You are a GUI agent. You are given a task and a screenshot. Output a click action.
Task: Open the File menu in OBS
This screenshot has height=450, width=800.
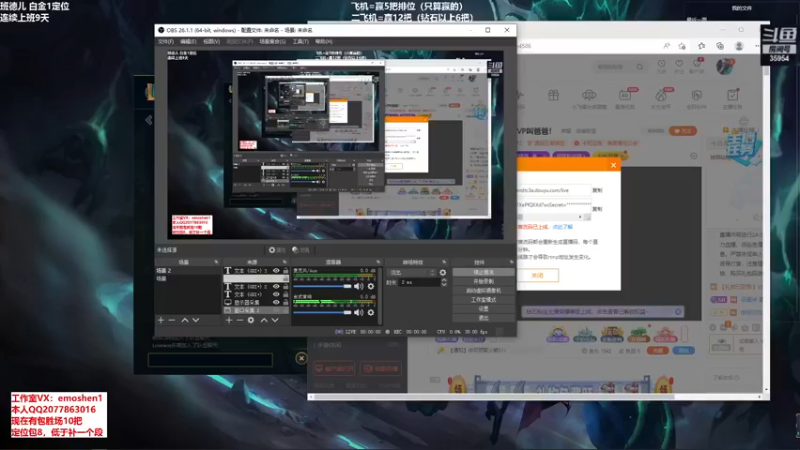pyautogui.click(x=165, y=42)
